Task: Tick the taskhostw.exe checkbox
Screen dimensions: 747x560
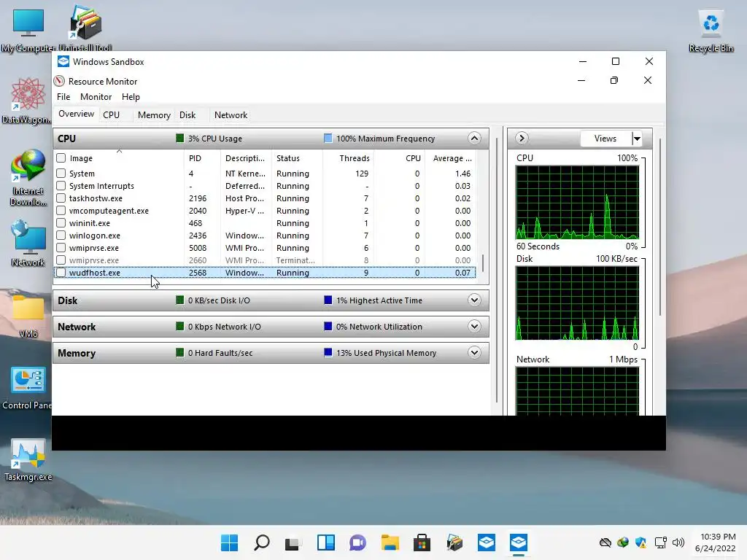Action: [61, 198]
